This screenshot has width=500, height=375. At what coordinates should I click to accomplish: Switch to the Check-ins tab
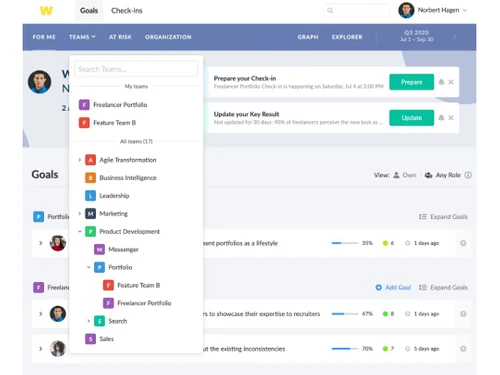[x=127, y=11]
